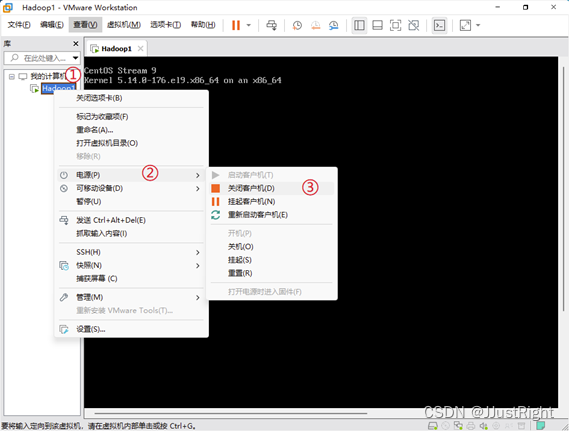Click the 电源(P) power icon
The height and width of the screenshot is (431, 569).
pyautogui.click(x=64, y=175)
